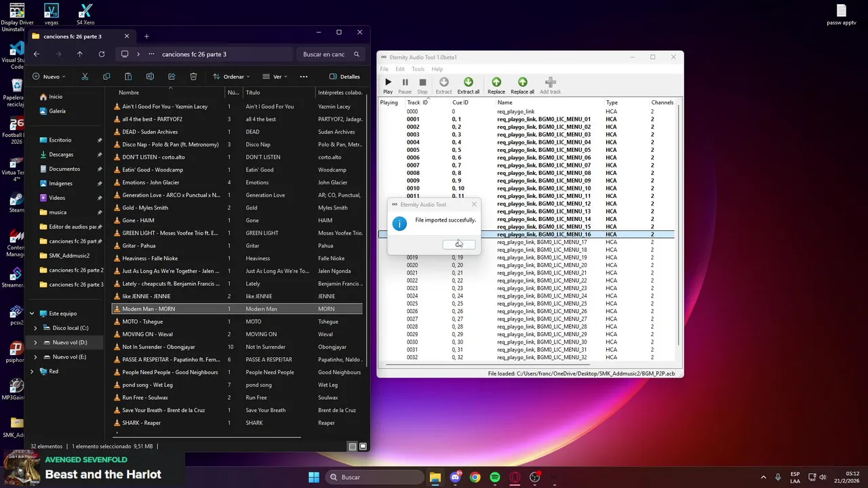Image resolution: width=868 pixels, height=488 pixels.
Task: Click the Explorer Paste icon
Action: click(x=128, y=77)
